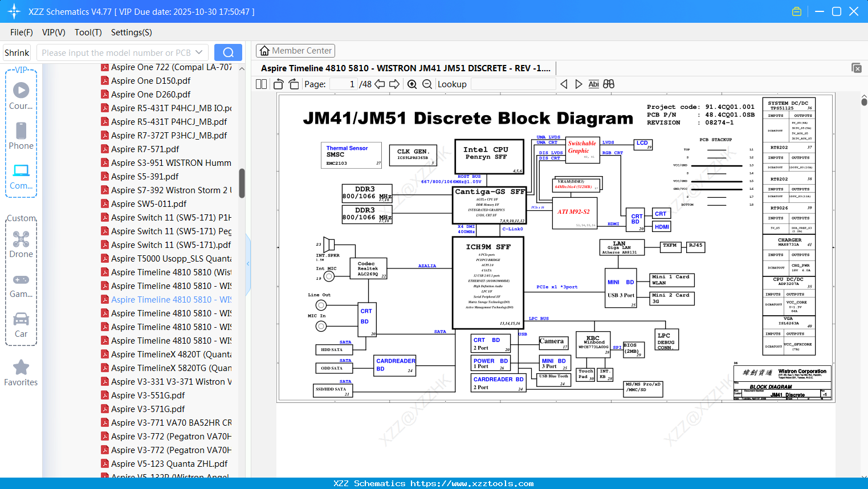868x489 pixels.
Task: Open the model number dropdown arrow
Action: [x=199, y=52]
